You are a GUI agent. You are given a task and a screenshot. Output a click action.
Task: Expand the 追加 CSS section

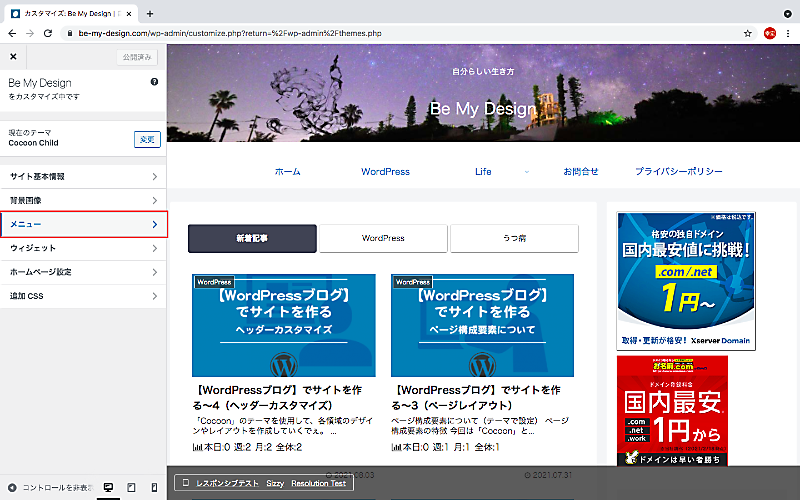(x=83, y=296)
